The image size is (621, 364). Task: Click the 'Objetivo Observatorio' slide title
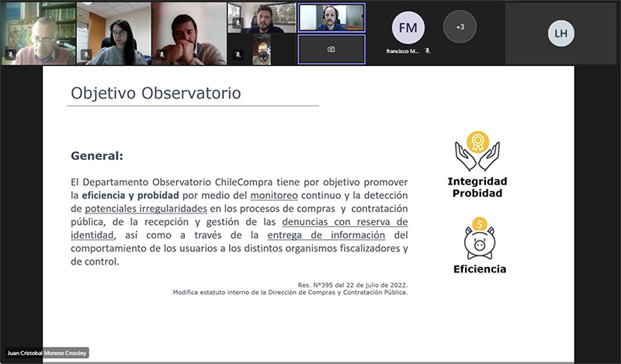pyautogui.click(x=156, y=93)
